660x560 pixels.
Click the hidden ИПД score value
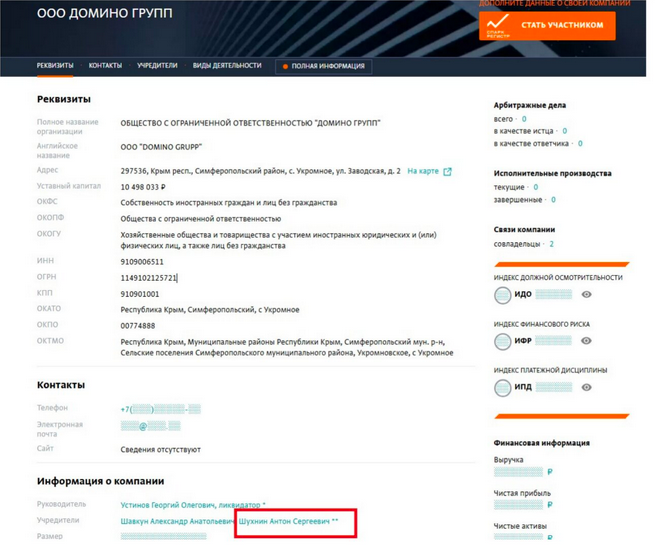click(554, 387)
